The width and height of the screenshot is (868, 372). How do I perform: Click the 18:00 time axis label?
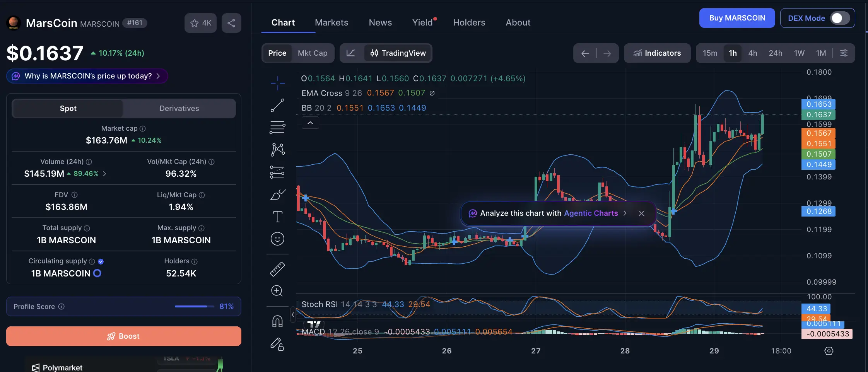(x=781, y=351)
